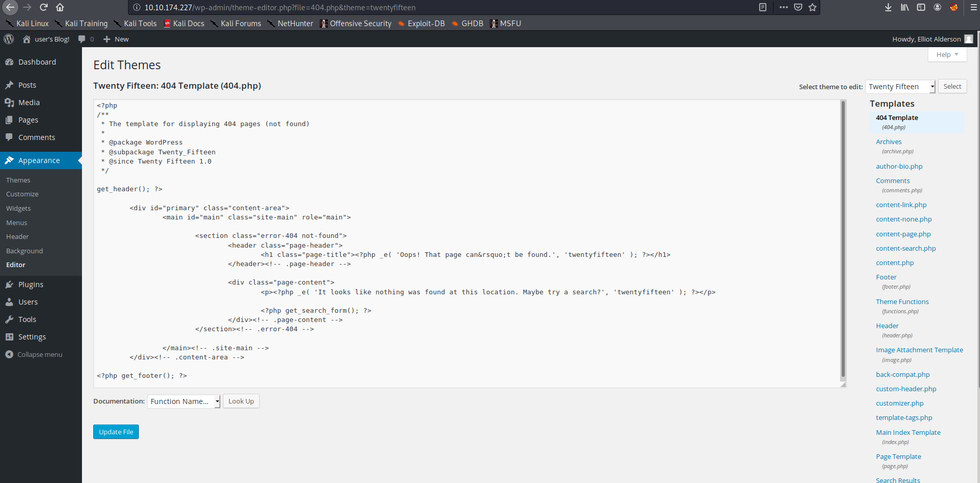Open Kali Docs bookmark
This screenshot has height=483, width=980.
coord(184,24)
